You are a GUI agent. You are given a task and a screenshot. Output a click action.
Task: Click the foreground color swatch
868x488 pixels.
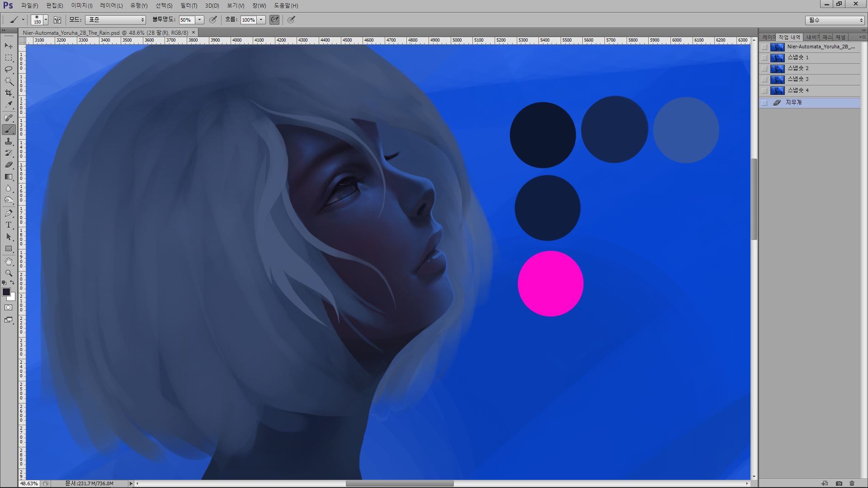pyautogui.click(x=6, y=292)
